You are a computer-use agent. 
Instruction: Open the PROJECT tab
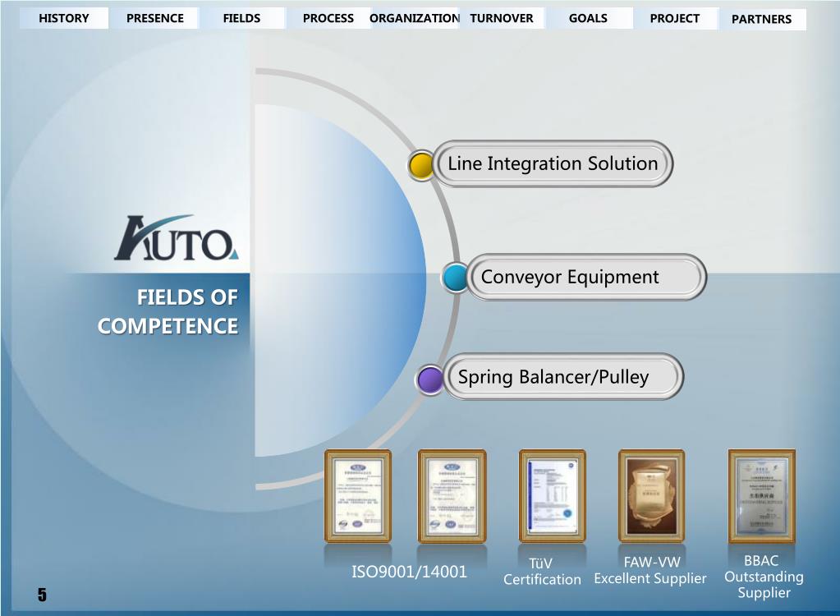pyautogui.click(x=674, y=18)
